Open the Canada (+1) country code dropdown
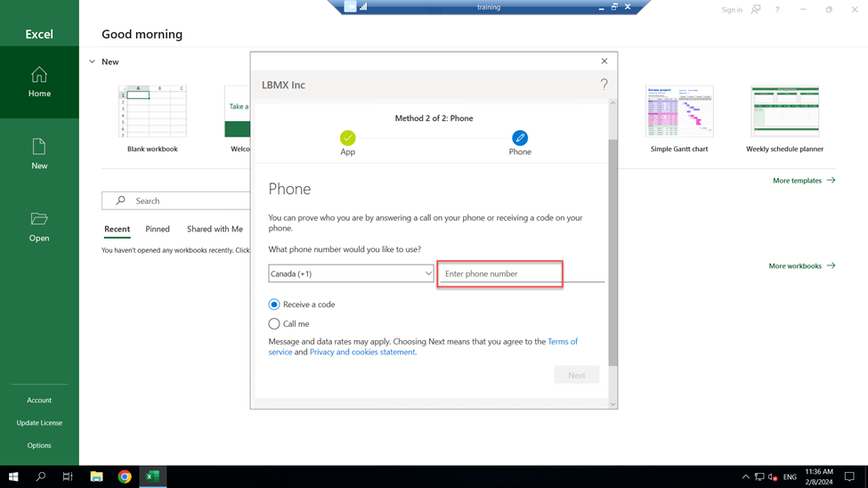Viewport: 868px width, 488px height. tap(351, 273)
